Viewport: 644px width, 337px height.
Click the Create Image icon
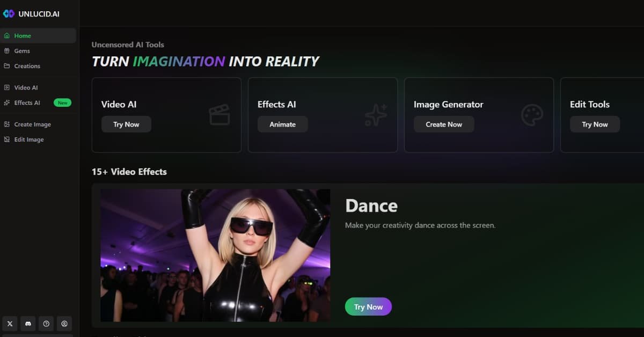point(8,124)
